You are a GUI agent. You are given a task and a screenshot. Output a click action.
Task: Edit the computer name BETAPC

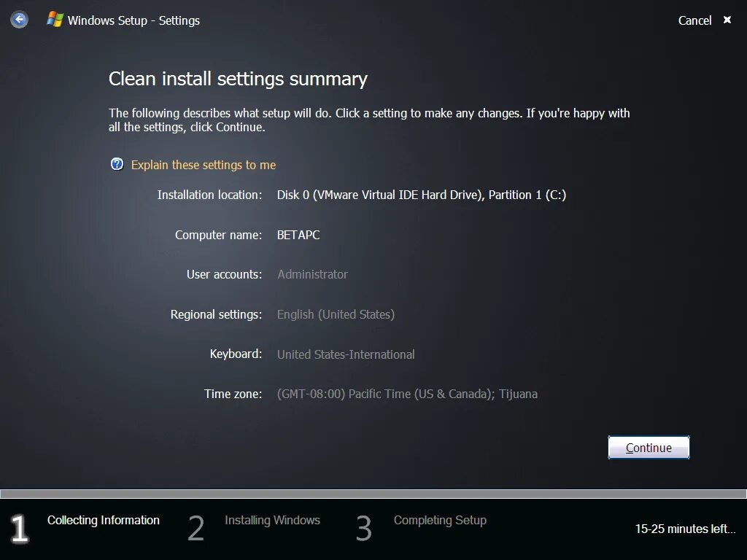pyautogui.click(x=298, y=235)
